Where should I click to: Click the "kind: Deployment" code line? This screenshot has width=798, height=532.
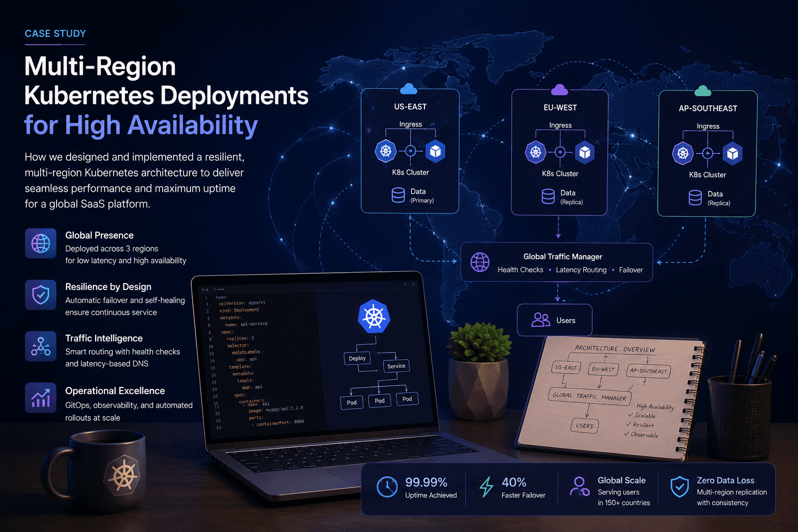239,310
